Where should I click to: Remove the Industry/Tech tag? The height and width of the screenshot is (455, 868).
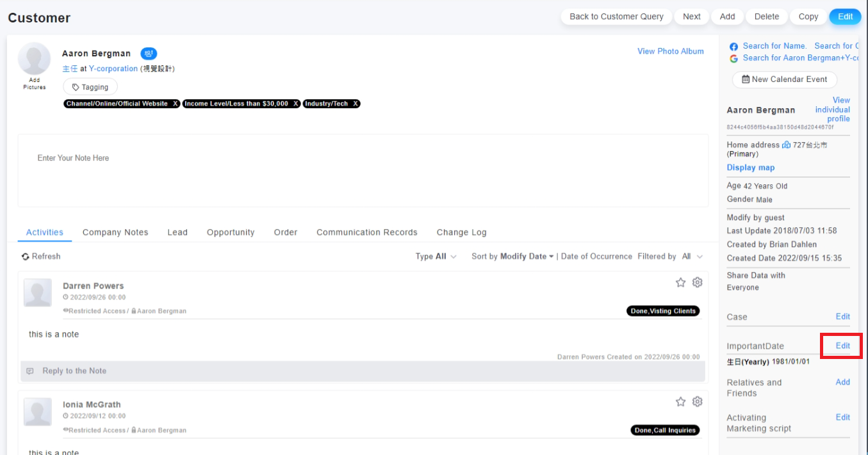click(x=356, y=104)
